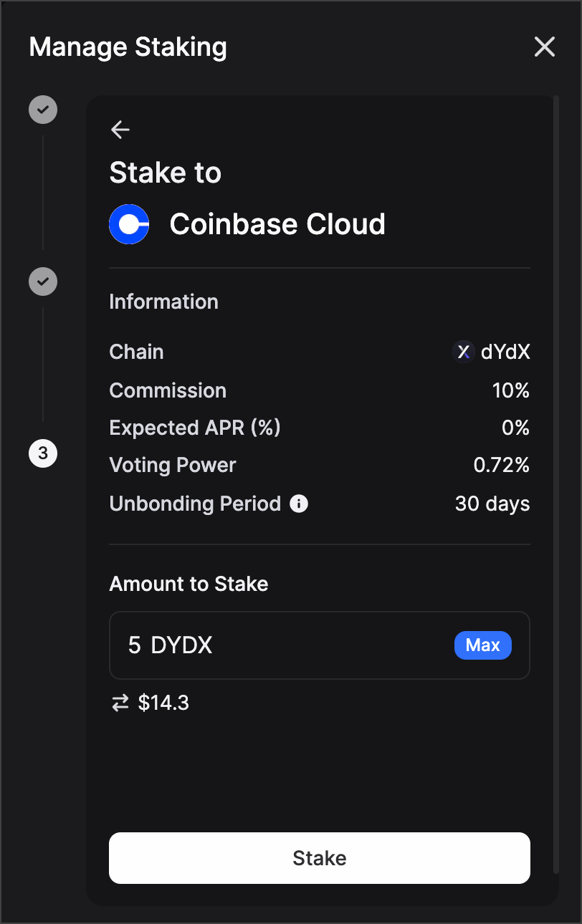Focus the Amount to Stake input
Screen dimensions: 582x924
(x=287, y=645)
